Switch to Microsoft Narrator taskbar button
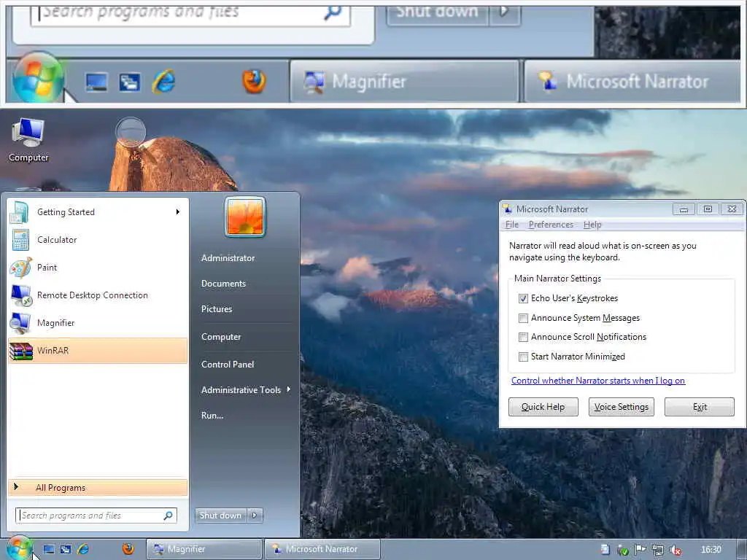Viewport: 747px width, 560px height. click(x=322, y=549)
